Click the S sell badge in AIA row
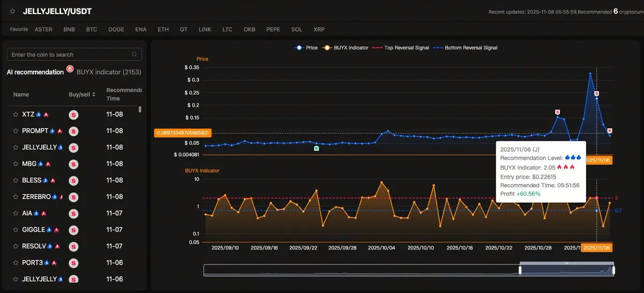The width and height of the screenshot is (644, 293). [74, 214]
